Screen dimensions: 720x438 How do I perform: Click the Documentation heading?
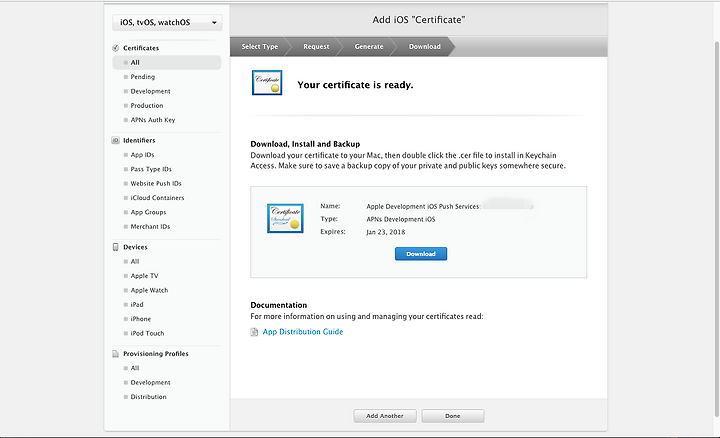[x=278, y=305]
